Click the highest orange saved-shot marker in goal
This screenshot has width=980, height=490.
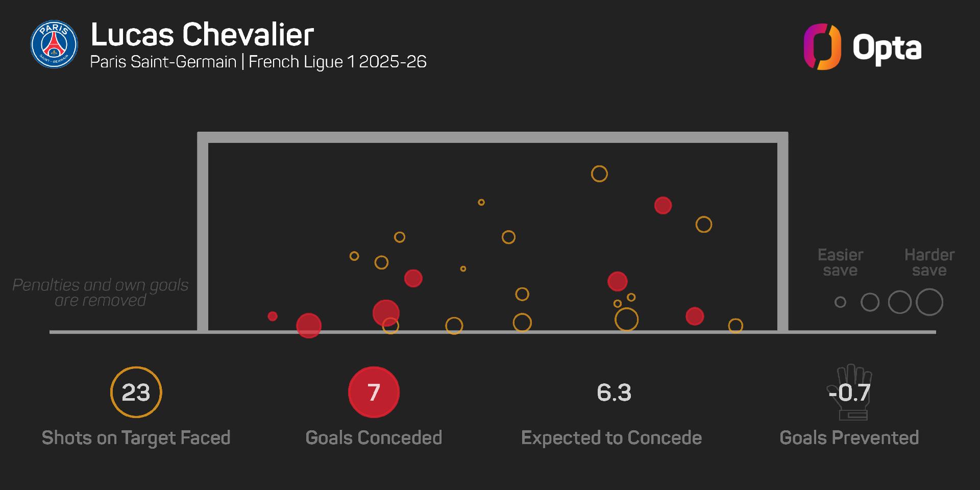click(x=599, y=174)
